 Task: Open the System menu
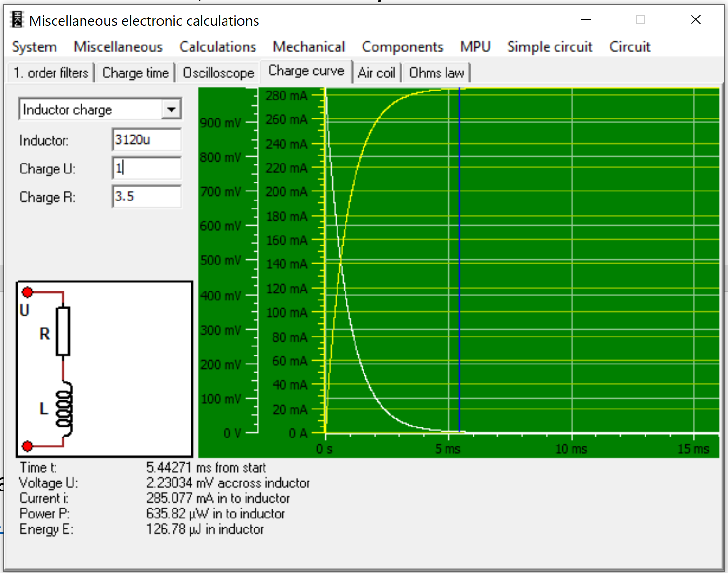point(35,47)
